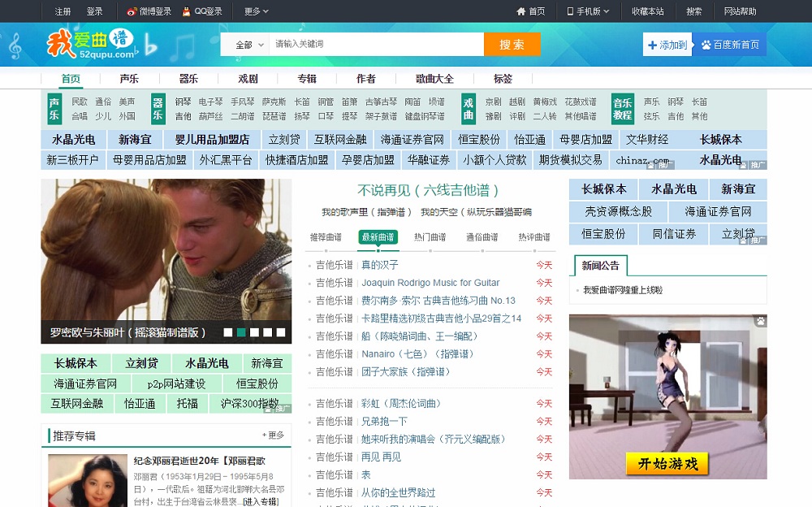
Task: Click the Romeo and Juliet slideshow image
Action: [x=166, y=262]
